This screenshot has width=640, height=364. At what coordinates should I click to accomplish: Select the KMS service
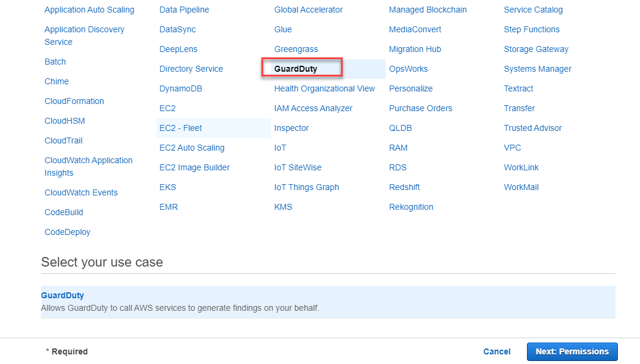click(x=283, y=207)
